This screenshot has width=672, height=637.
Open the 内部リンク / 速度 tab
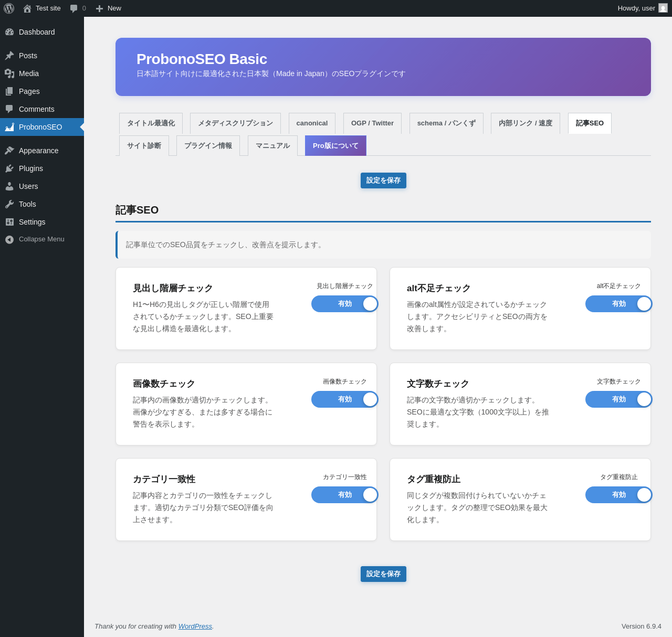526,123
